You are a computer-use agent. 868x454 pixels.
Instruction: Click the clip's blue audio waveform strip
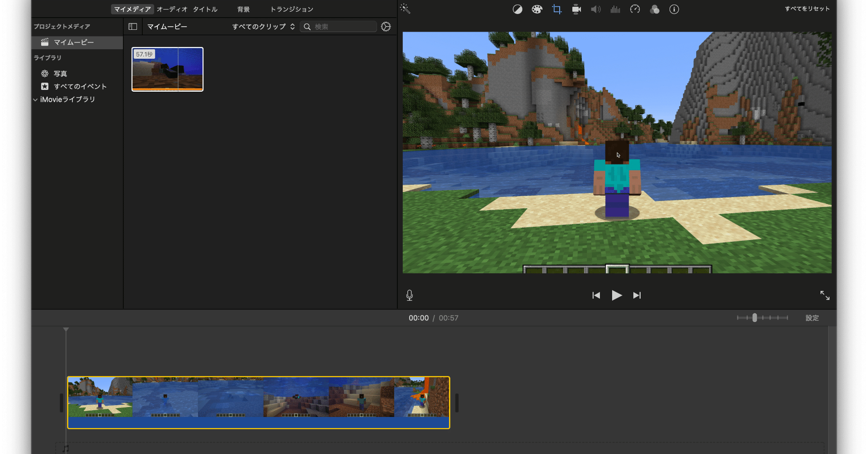[259, 422]
